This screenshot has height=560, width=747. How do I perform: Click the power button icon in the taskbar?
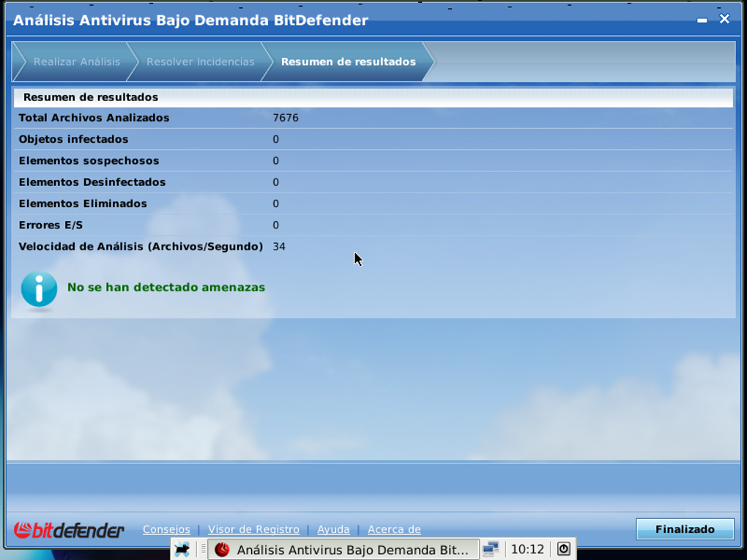click(564, 549)
